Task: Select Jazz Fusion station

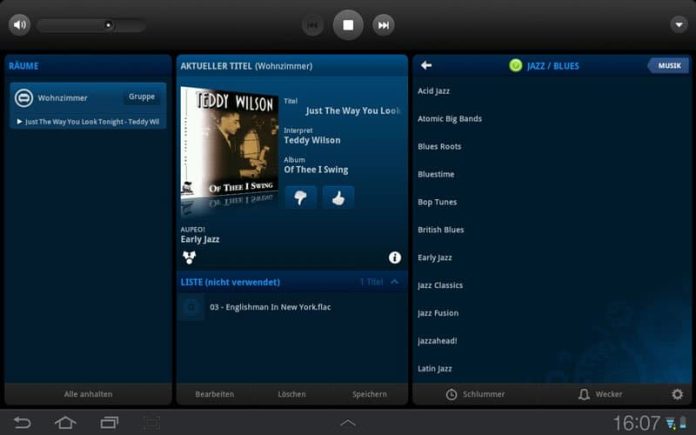Action: [552, 313]
